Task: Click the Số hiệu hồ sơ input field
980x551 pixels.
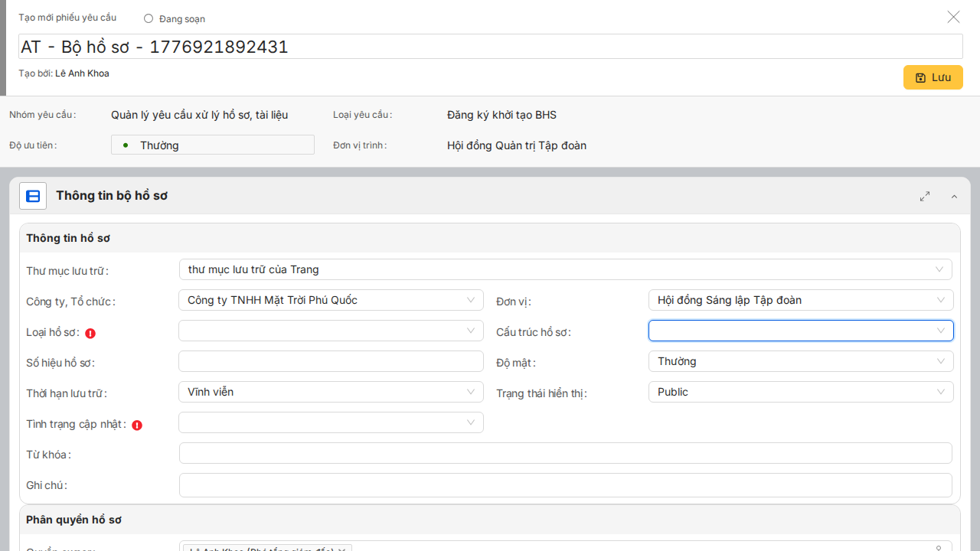Action: (x=331, y=361)
